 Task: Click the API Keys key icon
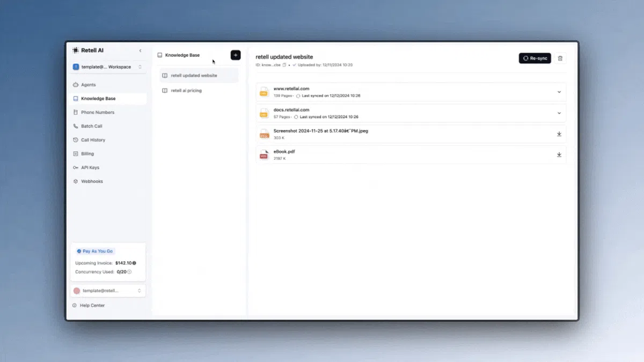76,167
